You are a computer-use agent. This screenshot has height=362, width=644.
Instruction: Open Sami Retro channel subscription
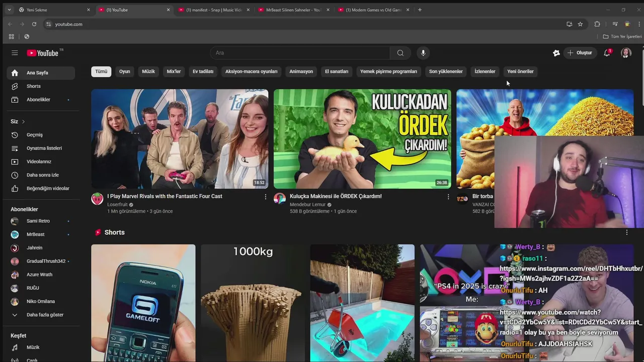pos(41,221)
